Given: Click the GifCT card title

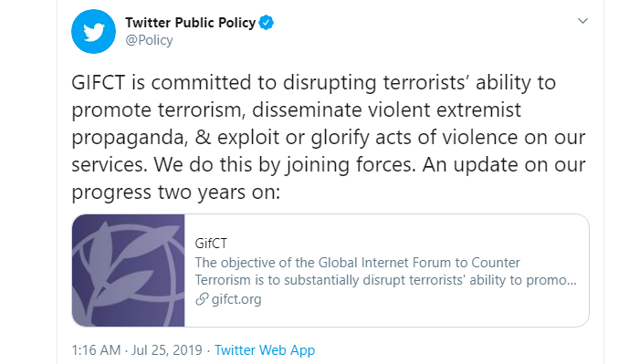Looking at the screenshot, I should 211,244.
